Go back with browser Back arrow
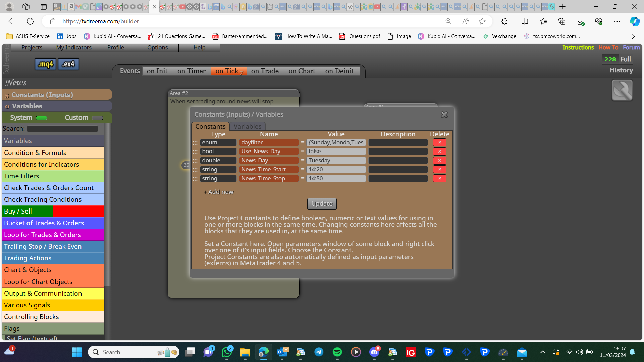This screenshot has height=362, width=644. pos(12,21)
